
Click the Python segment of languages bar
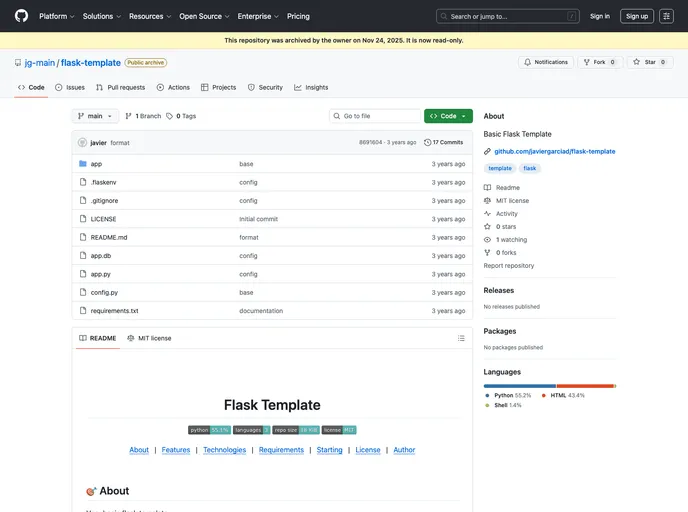(x=519, y=385)
